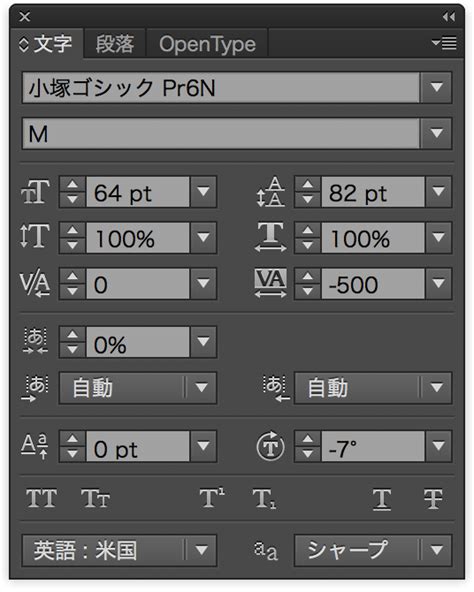Increase rotation with up stepper
This screenshot has height=592, width=474.
click(307, 439)
